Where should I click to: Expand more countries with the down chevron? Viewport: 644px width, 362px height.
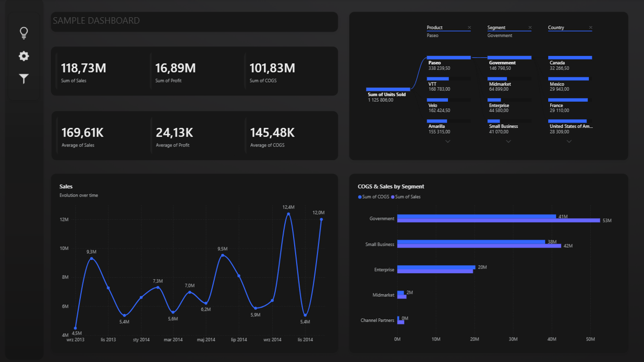coord(569,141)
